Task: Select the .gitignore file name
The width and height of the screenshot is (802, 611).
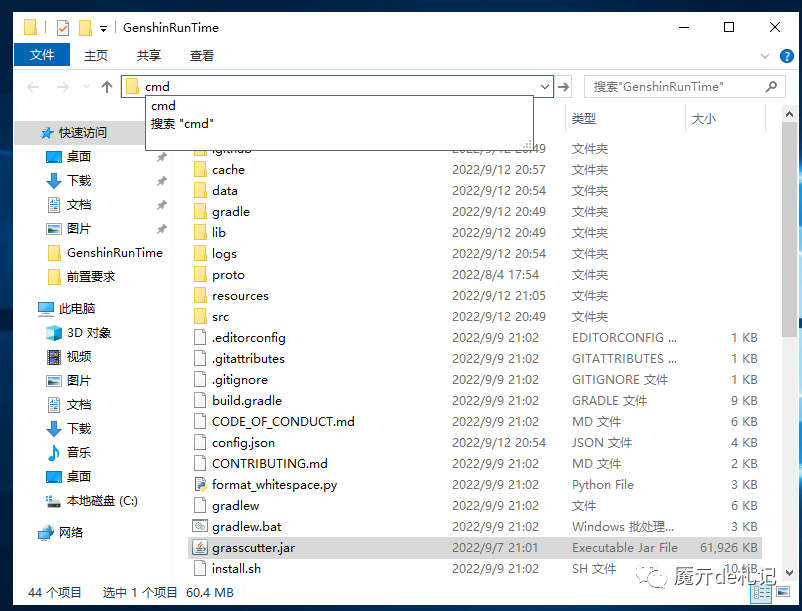Action: coord(240,380)
